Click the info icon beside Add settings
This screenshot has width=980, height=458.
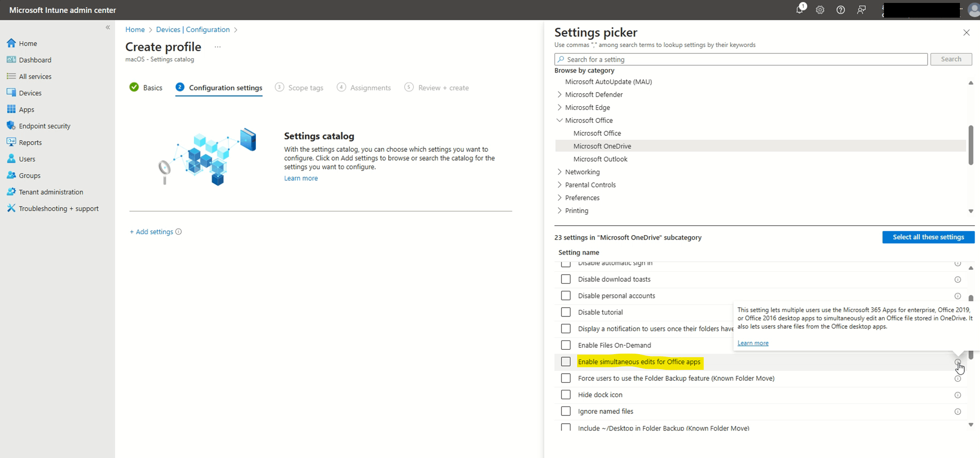point(178,232)
